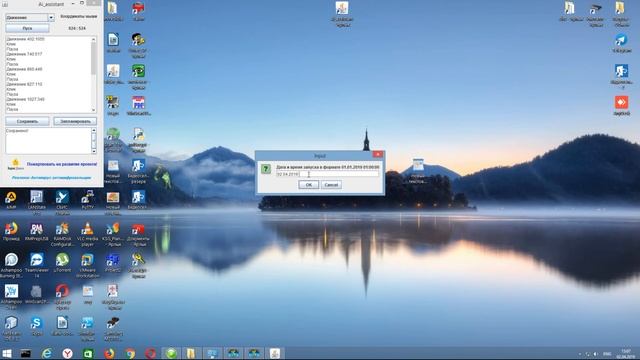Click the Запланировать button
Image resolution: width=640 pixels, height=360 pixels.
75,121
